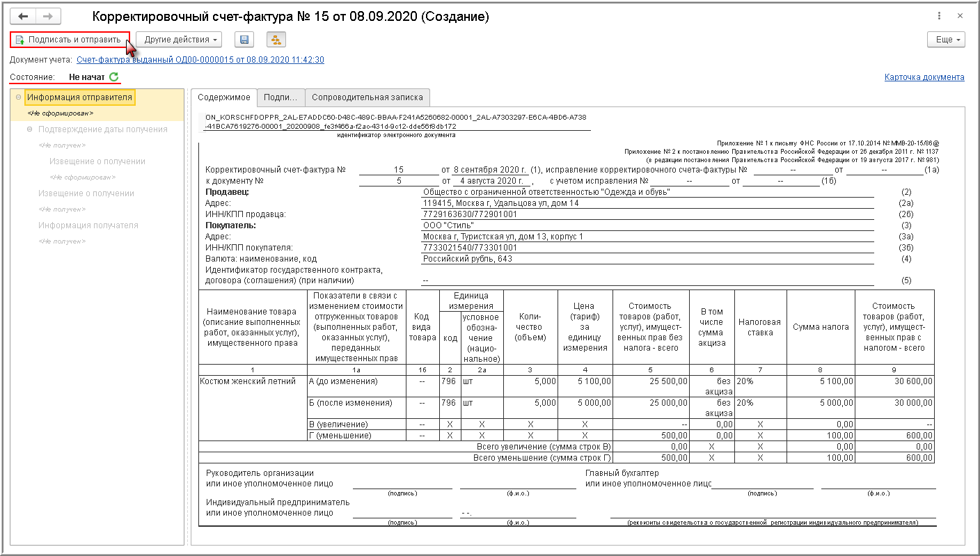Click the Количество (объем) column header
980x556 pixels.
pyautogui.click(x=530, y=327)
